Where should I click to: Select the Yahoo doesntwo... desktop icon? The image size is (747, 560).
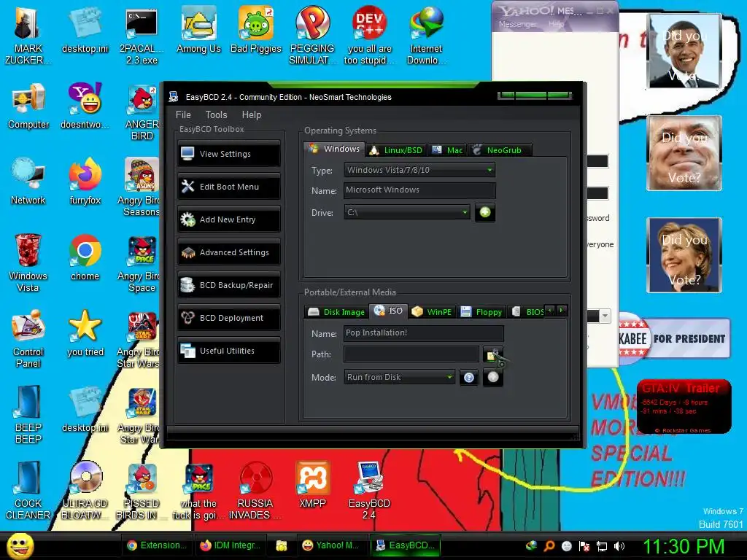(85, 106)
